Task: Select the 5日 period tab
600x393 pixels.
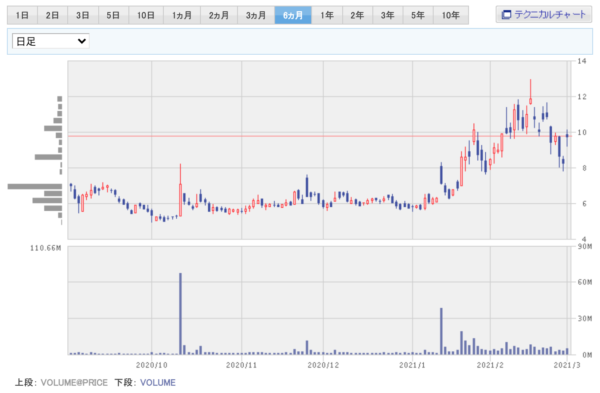Action: (113, 15)
